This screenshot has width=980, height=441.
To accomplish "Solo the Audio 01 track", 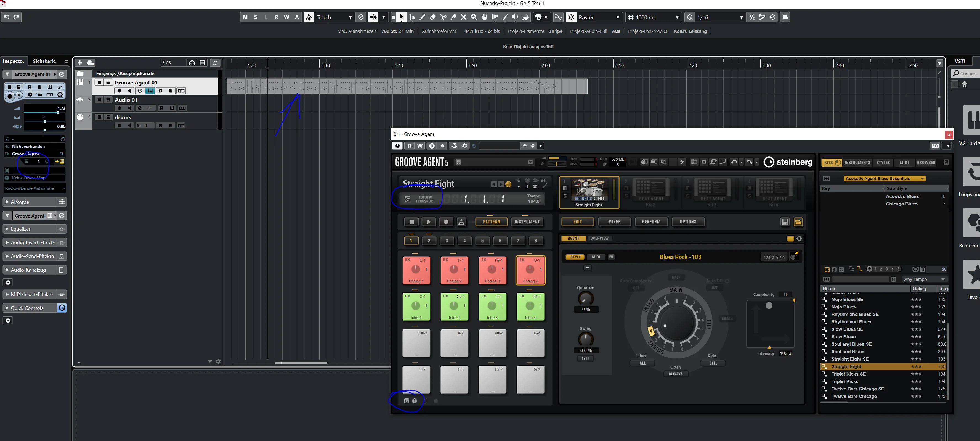I will (x=108, y=100).
